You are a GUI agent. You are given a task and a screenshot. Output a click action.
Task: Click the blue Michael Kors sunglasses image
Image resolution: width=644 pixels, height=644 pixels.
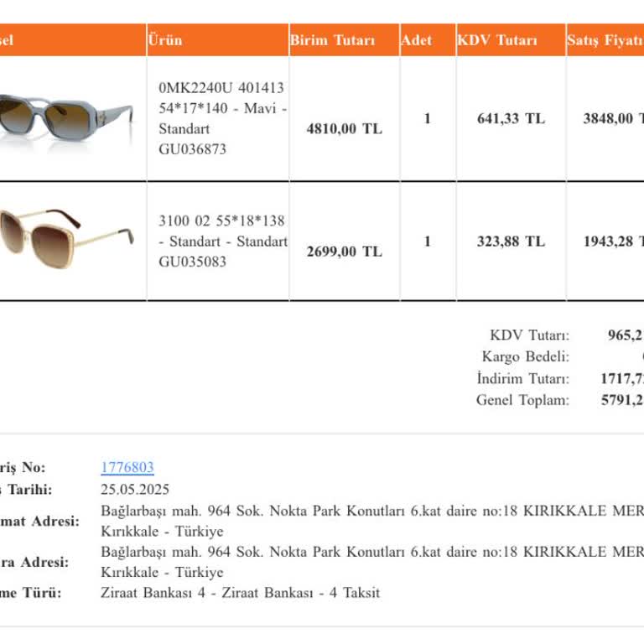click(67, 119)
